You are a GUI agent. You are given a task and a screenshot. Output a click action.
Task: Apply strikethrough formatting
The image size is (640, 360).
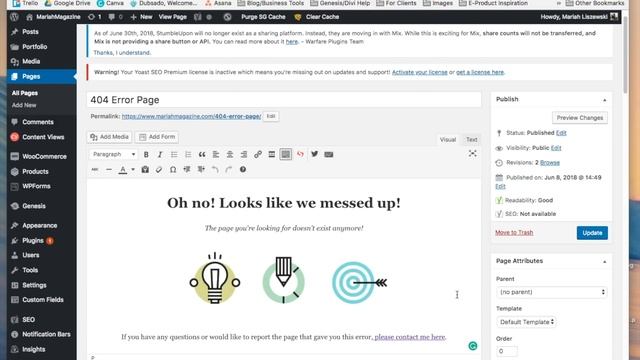pyautogui.click(x=95, y=169)
